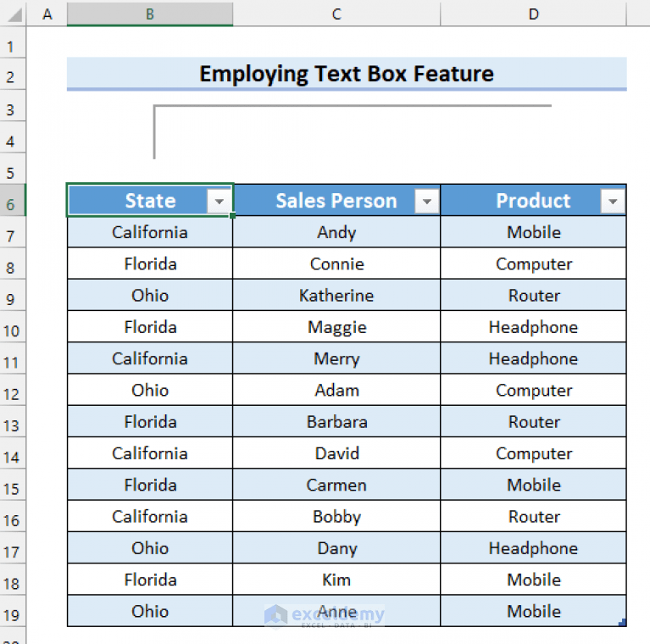Select Headphone in row 11
650x644 pixels.
pos(534,358)
